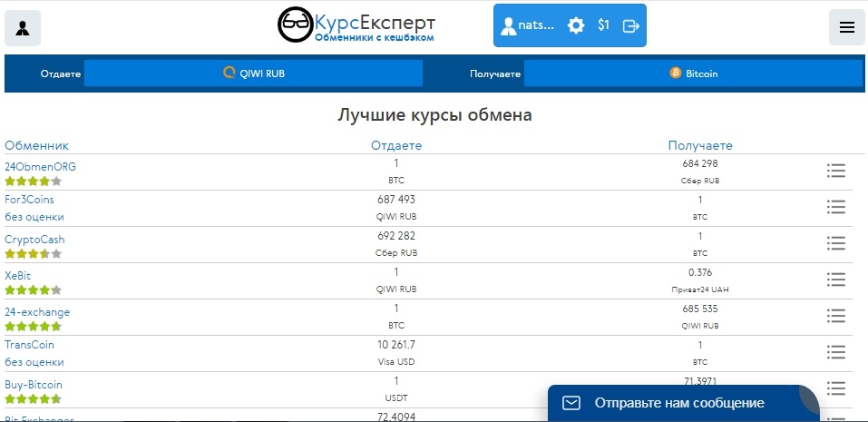868x422 pixels.
Task: Open the For3Coins exchanger link
Action: coord(29,200)
